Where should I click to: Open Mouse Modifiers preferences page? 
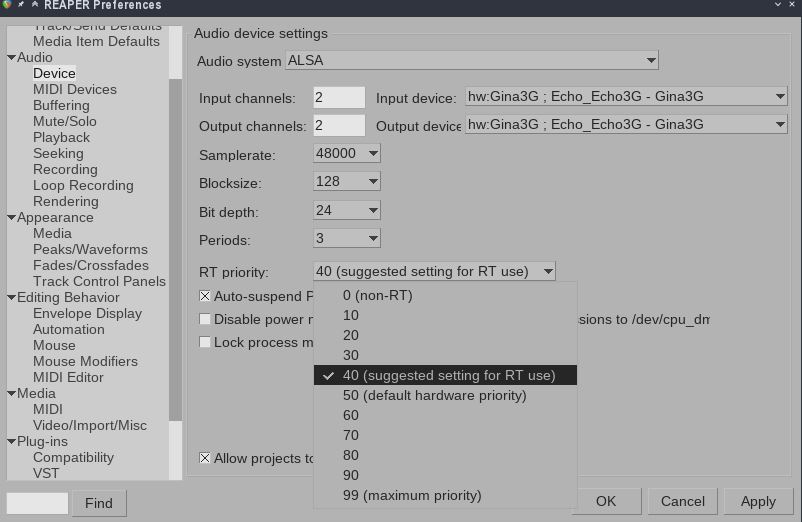[x=85, y=361]
